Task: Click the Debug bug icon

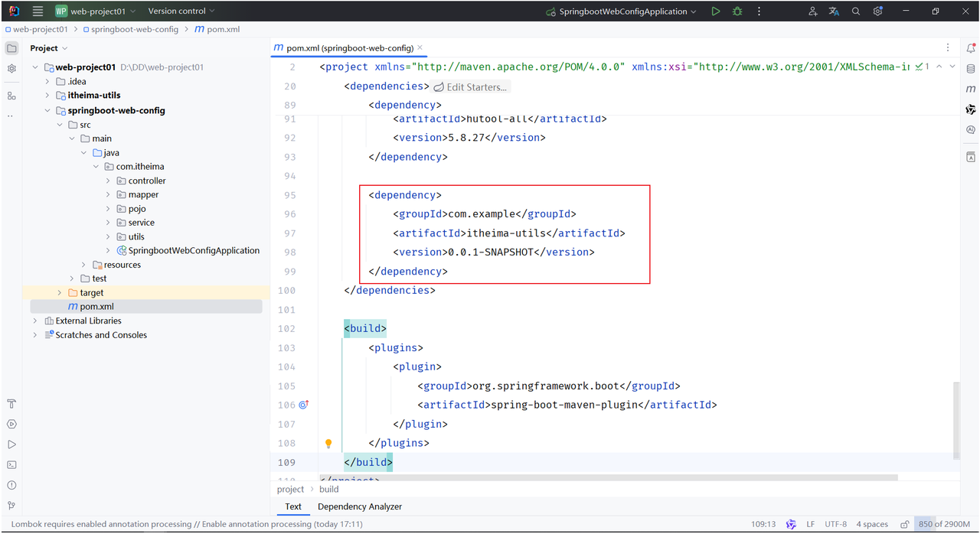Action: coord(737,11)
